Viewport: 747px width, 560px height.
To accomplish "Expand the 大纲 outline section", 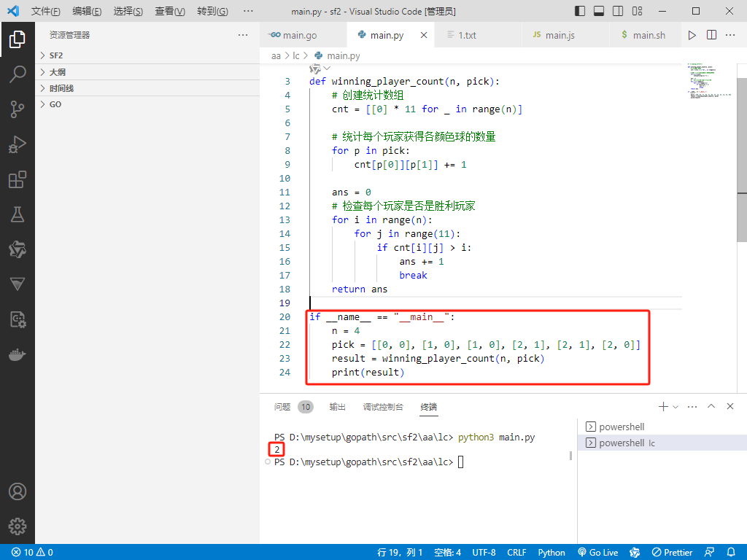I will tap(147, 72).
